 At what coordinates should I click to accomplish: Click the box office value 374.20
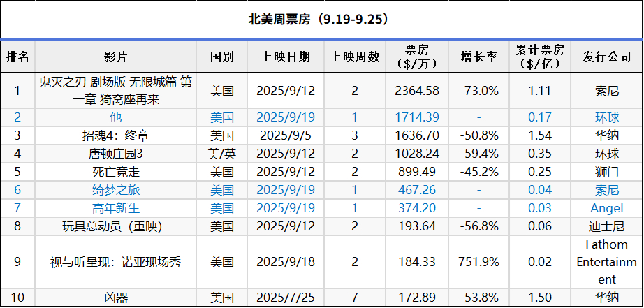click(417, 208)
